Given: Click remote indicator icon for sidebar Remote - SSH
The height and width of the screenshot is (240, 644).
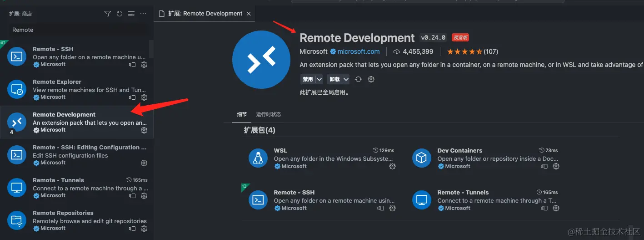Looking at the screenshot, I should (x=132, y=65).
